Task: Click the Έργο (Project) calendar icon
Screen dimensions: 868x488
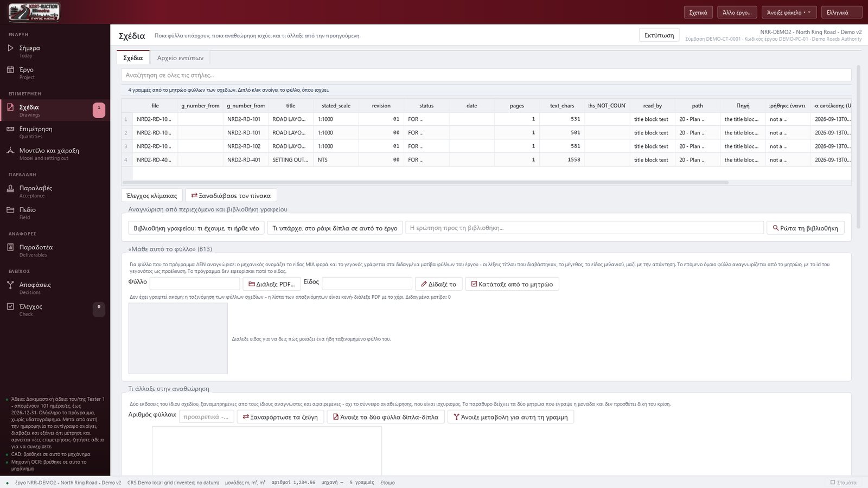Action: pos(10,69)
